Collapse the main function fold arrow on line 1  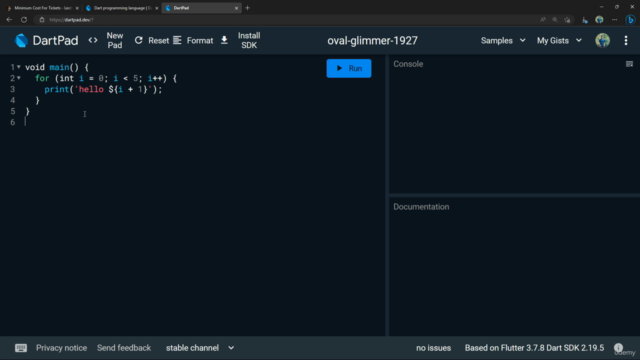point(19,67)
